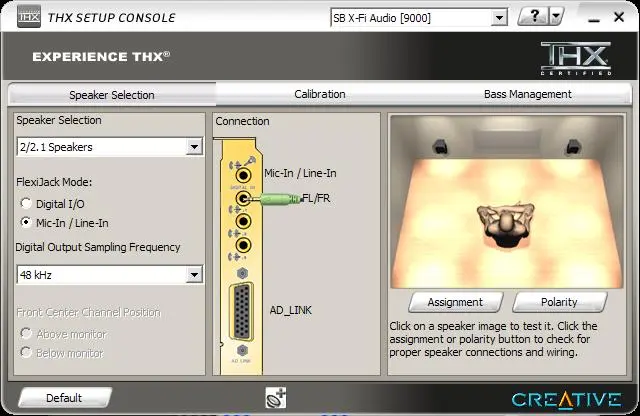This screenshot has height=416, width=640.
Task: Minimize the THX Setup Console window
Action: click(594, 18)
